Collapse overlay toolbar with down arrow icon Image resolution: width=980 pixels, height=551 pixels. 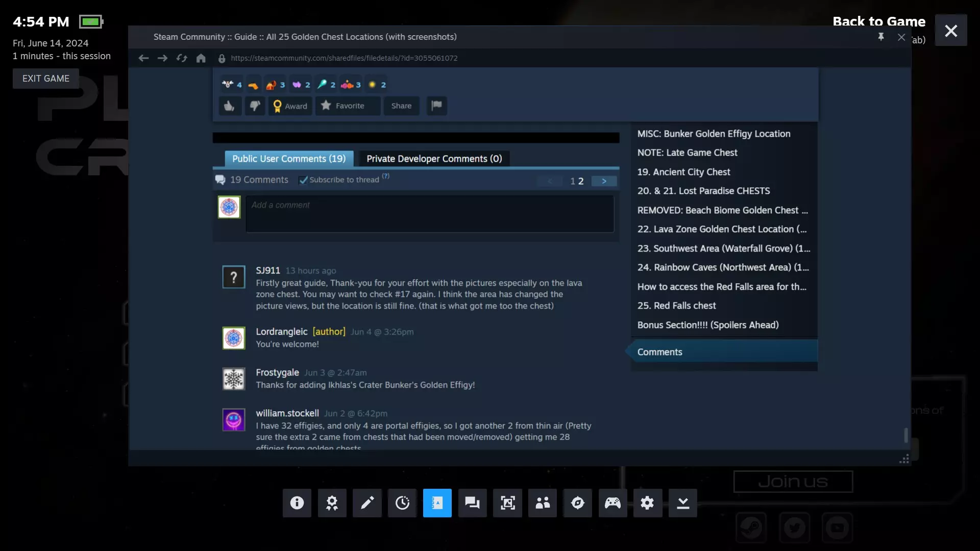tap(682, 503)
